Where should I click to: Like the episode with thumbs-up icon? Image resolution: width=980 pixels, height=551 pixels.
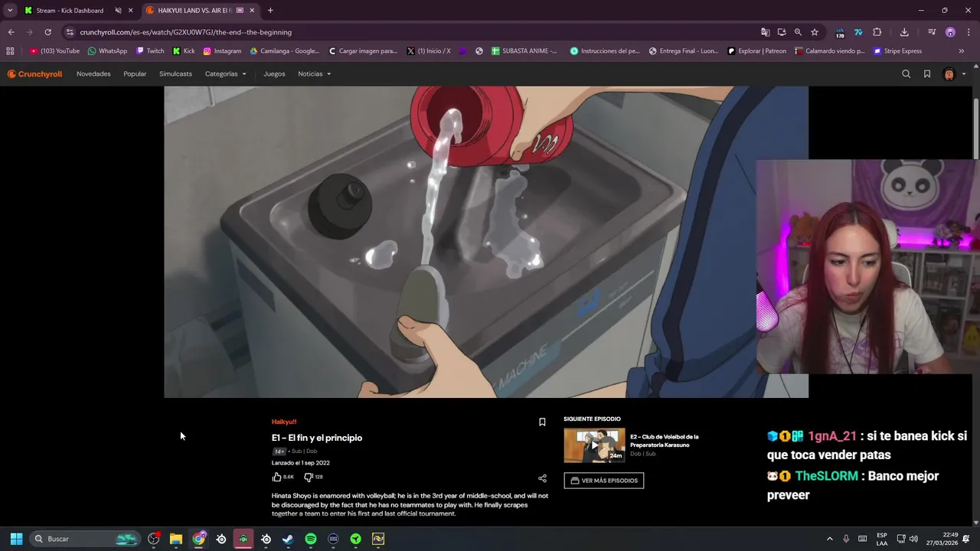(276, 477)
